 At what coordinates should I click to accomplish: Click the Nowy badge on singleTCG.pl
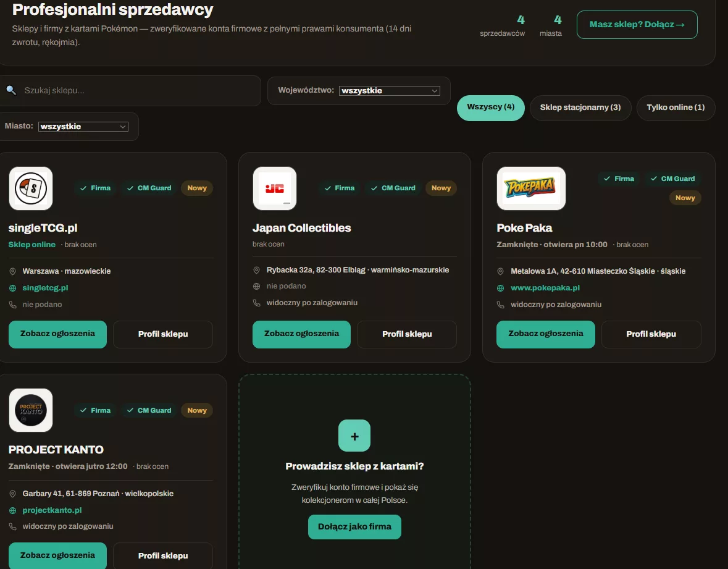[197, 188]
